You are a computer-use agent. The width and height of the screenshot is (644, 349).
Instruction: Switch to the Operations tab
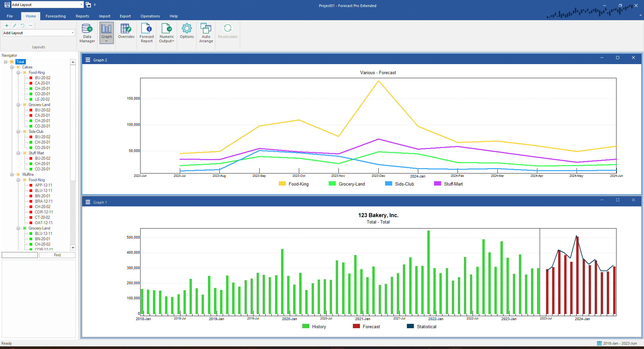pyautogui.click(x=150, y=16)
